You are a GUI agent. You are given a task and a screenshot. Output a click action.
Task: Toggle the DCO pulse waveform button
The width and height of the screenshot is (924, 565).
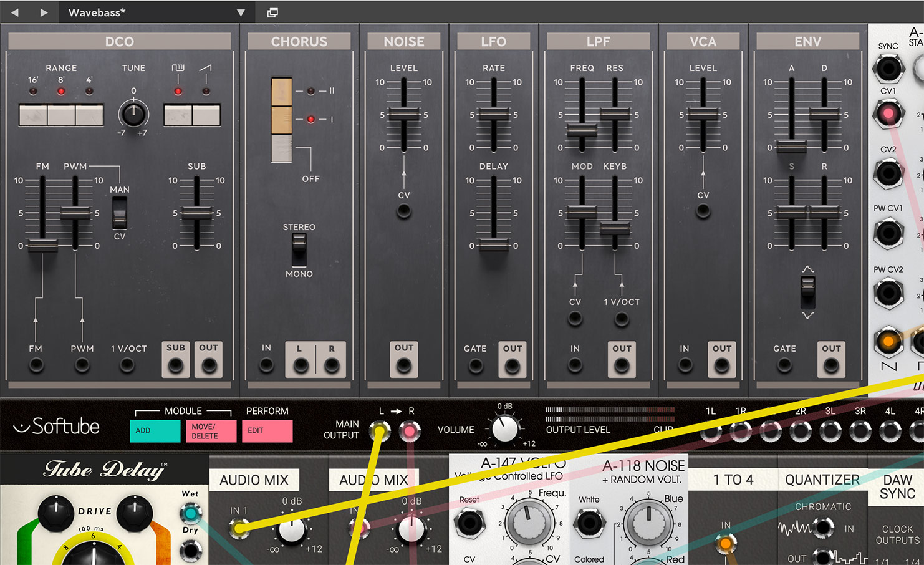pyautogui.click(x=178, y=115)
